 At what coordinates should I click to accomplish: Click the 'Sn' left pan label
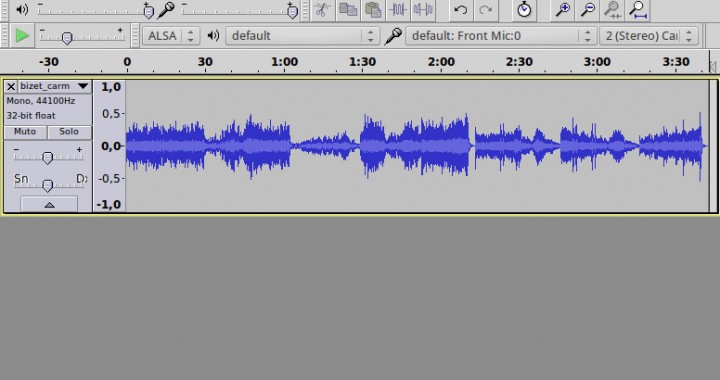tap(21, 179)
